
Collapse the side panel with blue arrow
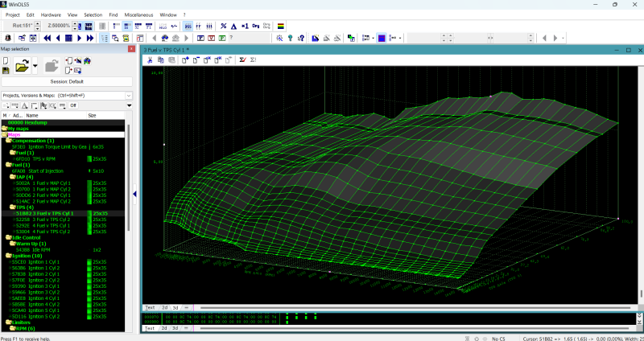[134, 194]
